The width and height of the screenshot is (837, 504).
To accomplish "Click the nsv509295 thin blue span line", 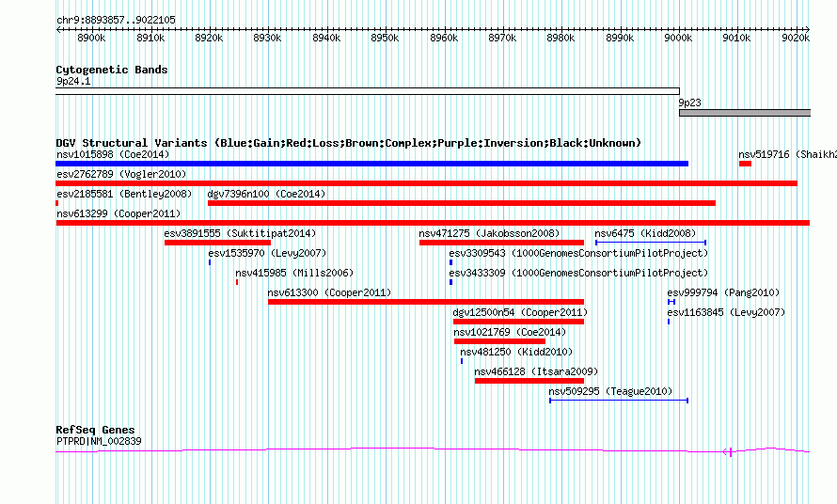I will pos(619,401).
